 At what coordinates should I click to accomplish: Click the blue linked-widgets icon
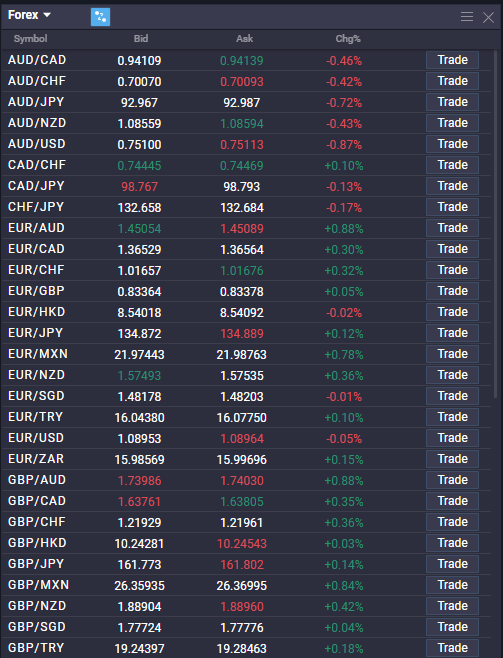pyautogui.click(x=100, y=17)
